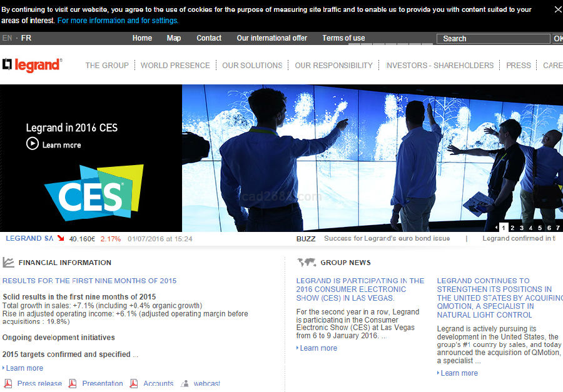This screenshot has width=563, height=392.
Task: Expand INVESTORS - SHAREHOLDERS menu
Action: click(440, 65)
